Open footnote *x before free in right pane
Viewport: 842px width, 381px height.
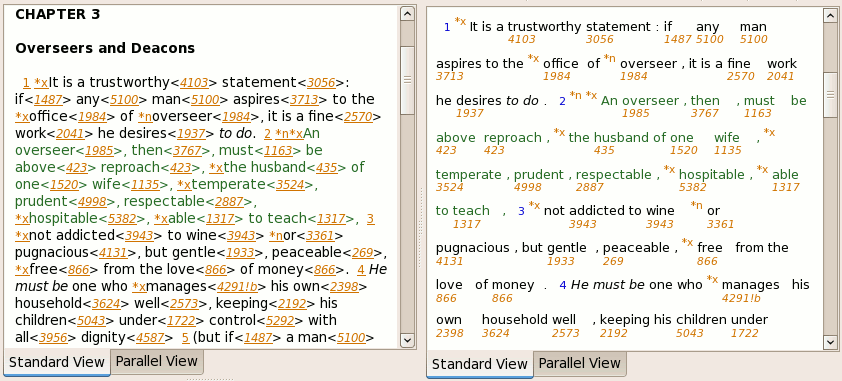[687, 242]
